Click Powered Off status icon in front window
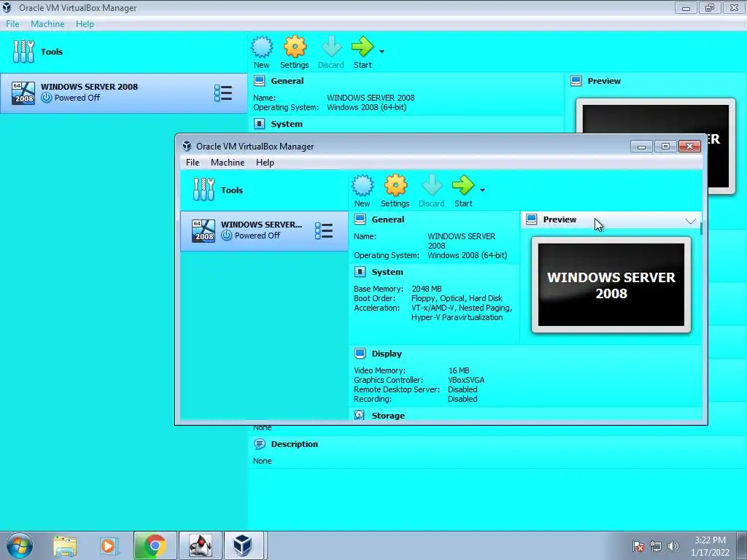The height and width of the screenshot is (560, 747). (x=227, y=236)
